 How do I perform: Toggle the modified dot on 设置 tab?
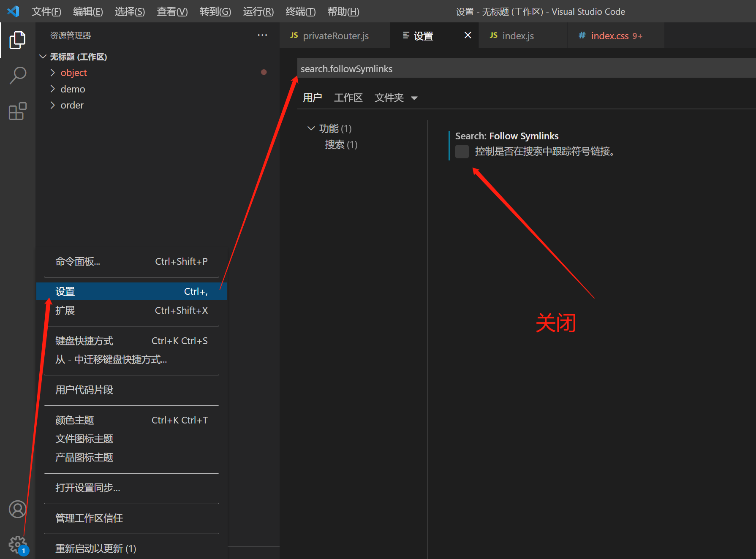coord(467,35)
